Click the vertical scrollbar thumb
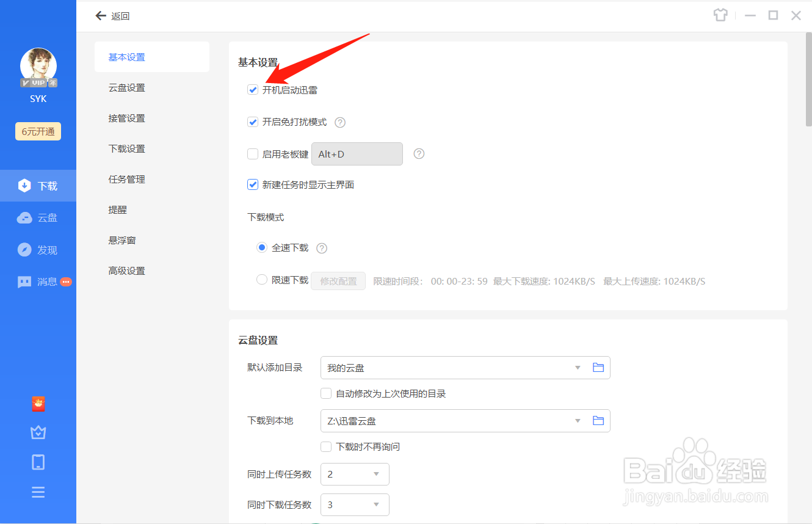This screenshot has width=812, height=524. [809, 79]
